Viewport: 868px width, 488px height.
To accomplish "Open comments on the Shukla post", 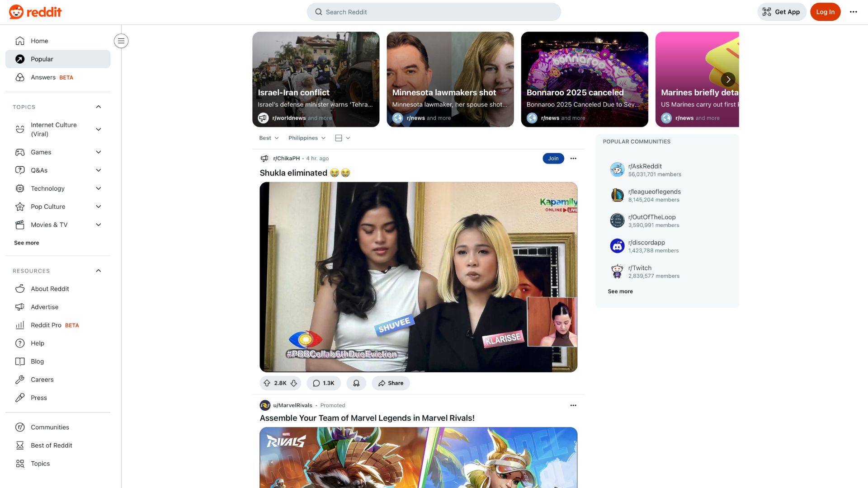I will pyautogui.click(x=323, y=383).
